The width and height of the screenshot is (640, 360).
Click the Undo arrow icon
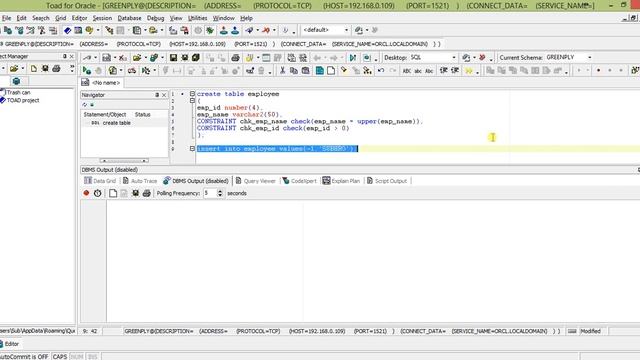381,71
